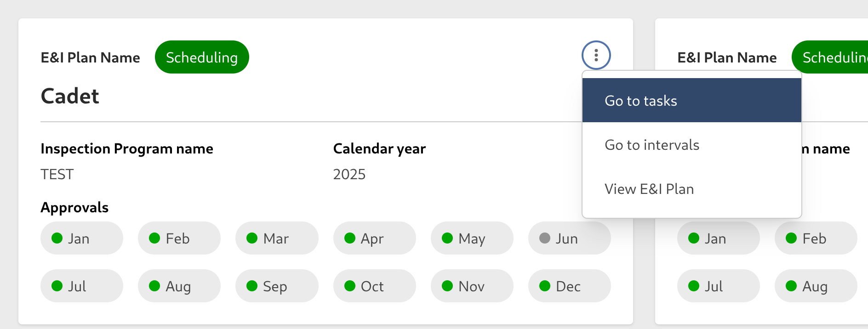The height and width of the screenshot is (329, 868).
Task: Click the Jan approval chip on Cadet card
Action: coord(82,238)
